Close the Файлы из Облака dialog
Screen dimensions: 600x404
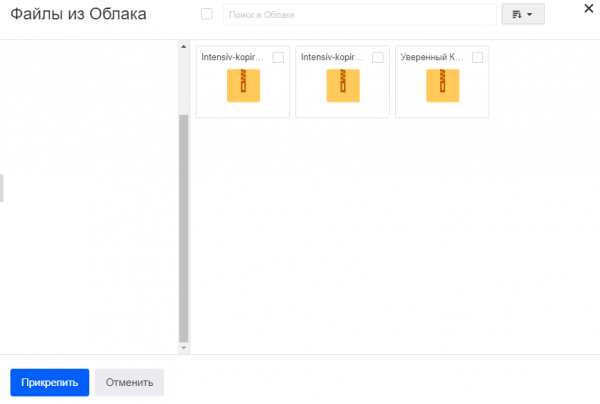[589, 8]
